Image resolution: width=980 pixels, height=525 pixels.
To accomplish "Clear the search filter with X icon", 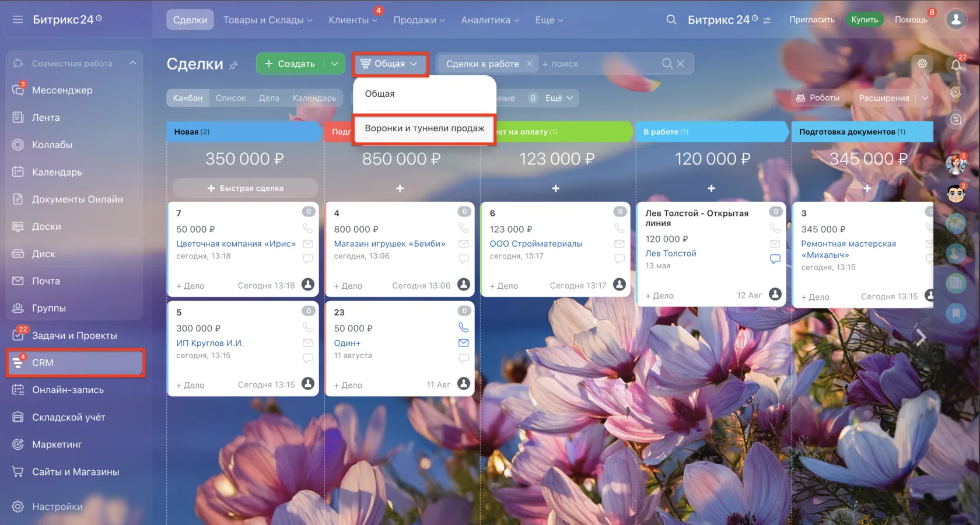I will (680, 64).
